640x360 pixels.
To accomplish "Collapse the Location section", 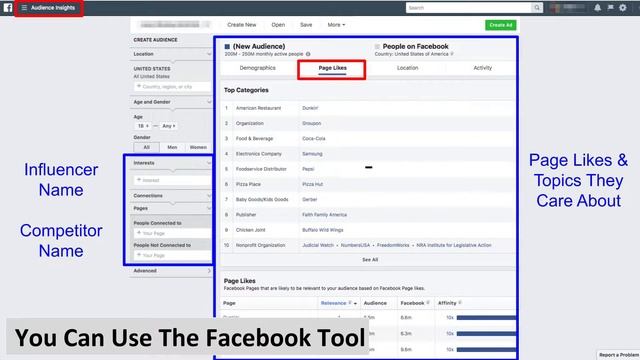I will (x=209, y=54).
